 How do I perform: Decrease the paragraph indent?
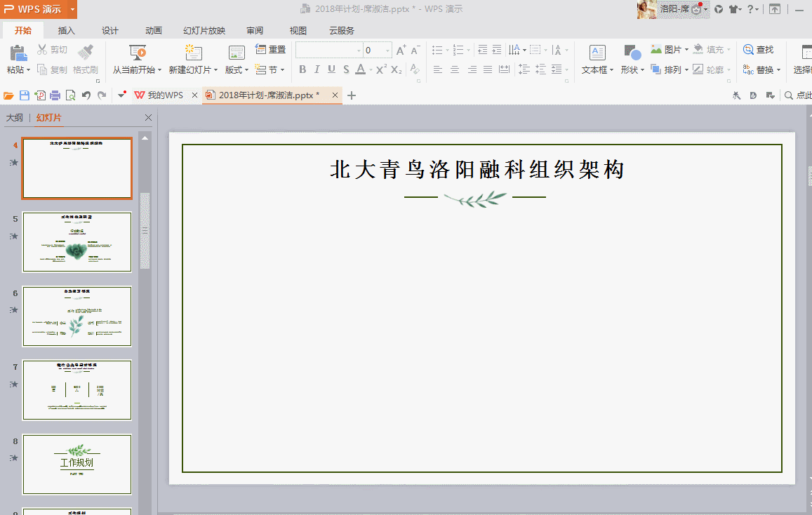pos(482,51)
